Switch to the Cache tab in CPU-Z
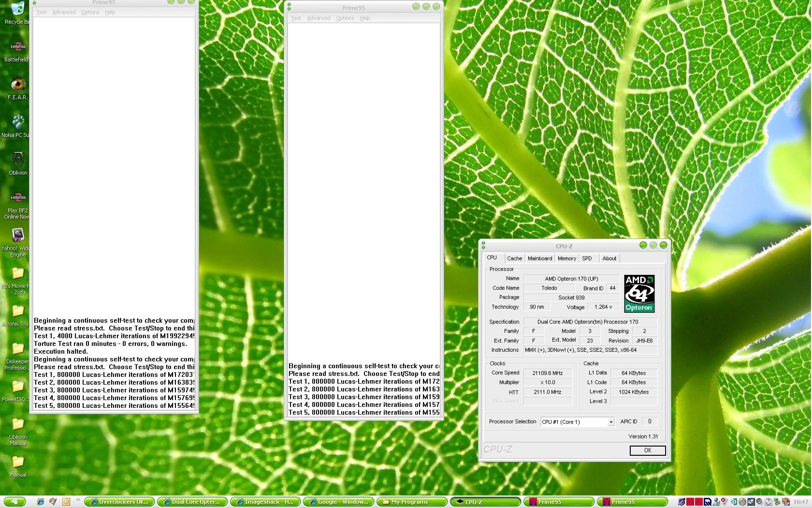 tap(514, 258)
